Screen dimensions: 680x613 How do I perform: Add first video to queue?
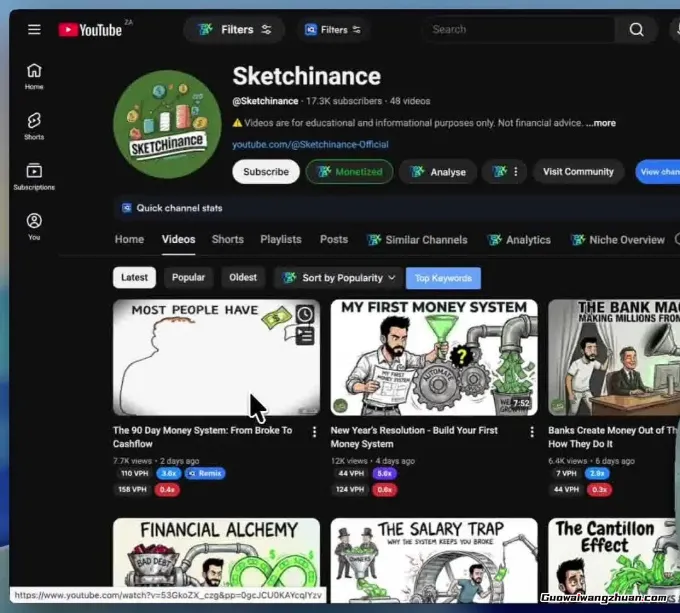[x=305, y=337]
